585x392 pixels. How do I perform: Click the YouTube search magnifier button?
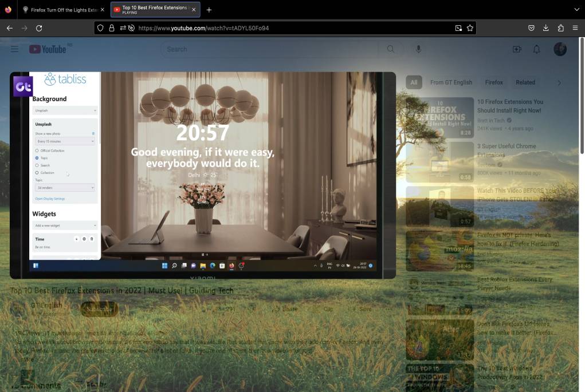391,49
